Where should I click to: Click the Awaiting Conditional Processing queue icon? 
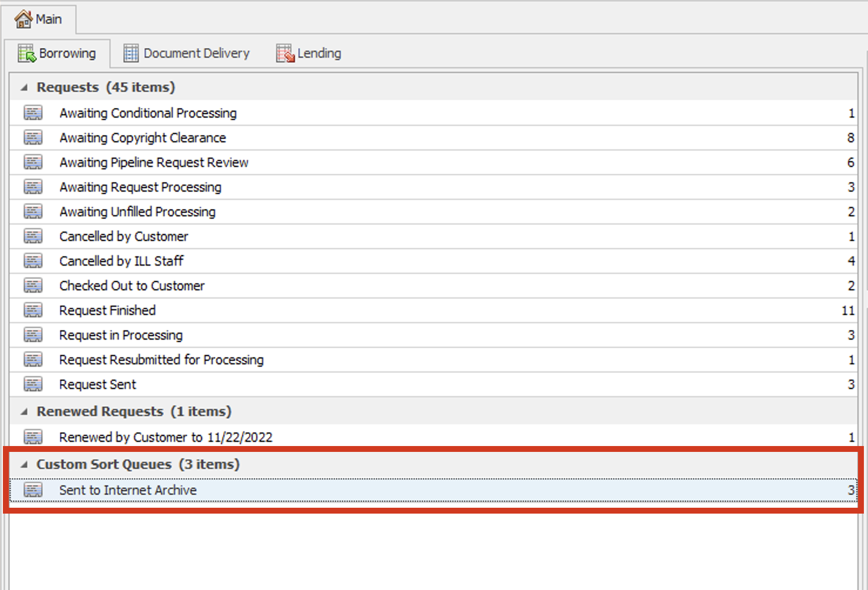pos(33,113)
